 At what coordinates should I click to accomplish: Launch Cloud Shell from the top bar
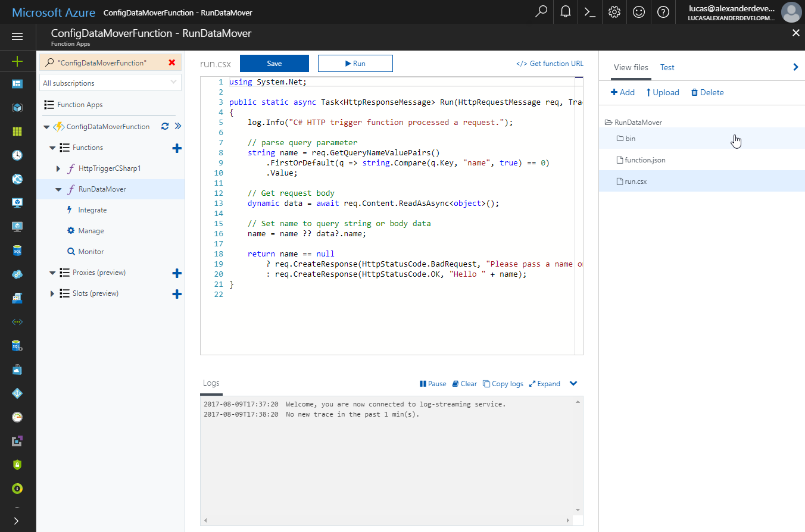pos(590,12)
